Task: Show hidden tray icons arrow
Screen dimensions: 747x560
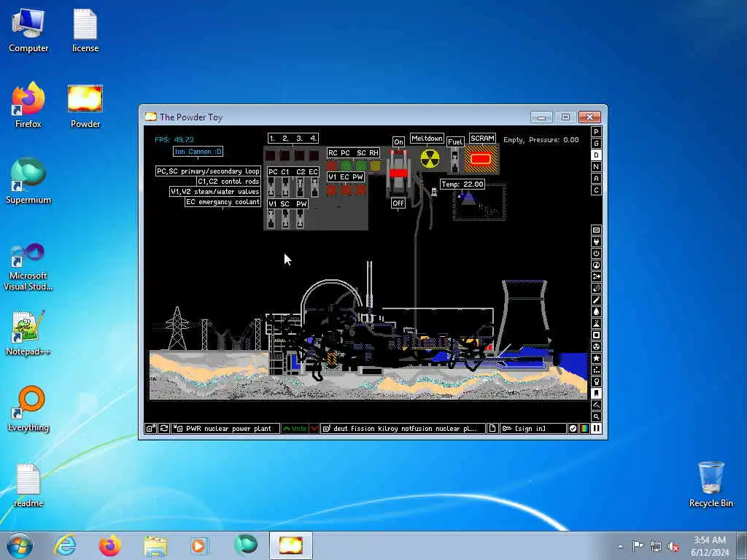Action: point(620,546)
